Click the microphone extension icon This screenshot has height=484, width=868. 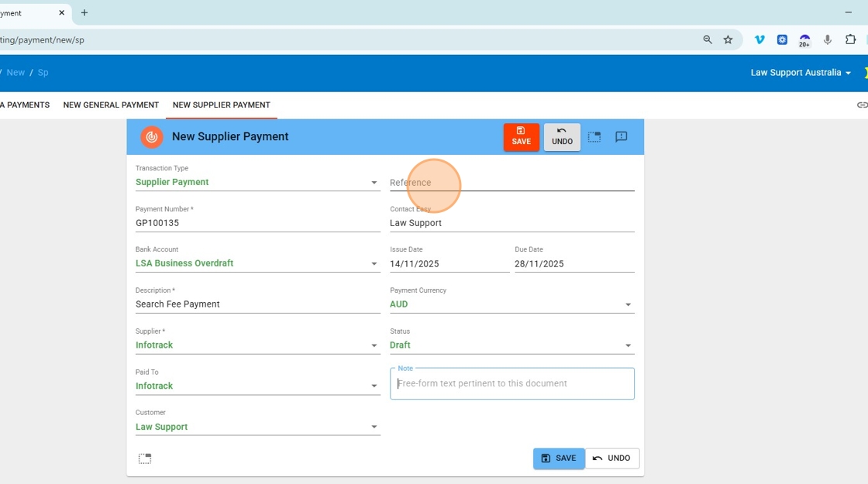[828, 39]
